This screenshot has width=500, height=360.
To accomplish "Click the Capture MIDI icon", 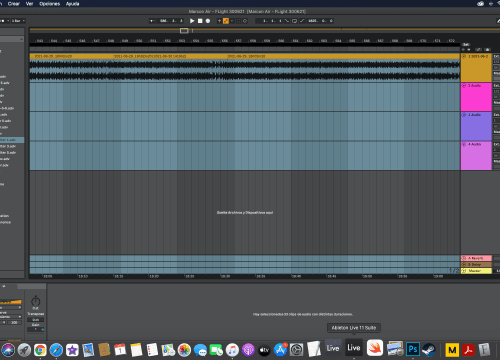I will click(238, 21).
